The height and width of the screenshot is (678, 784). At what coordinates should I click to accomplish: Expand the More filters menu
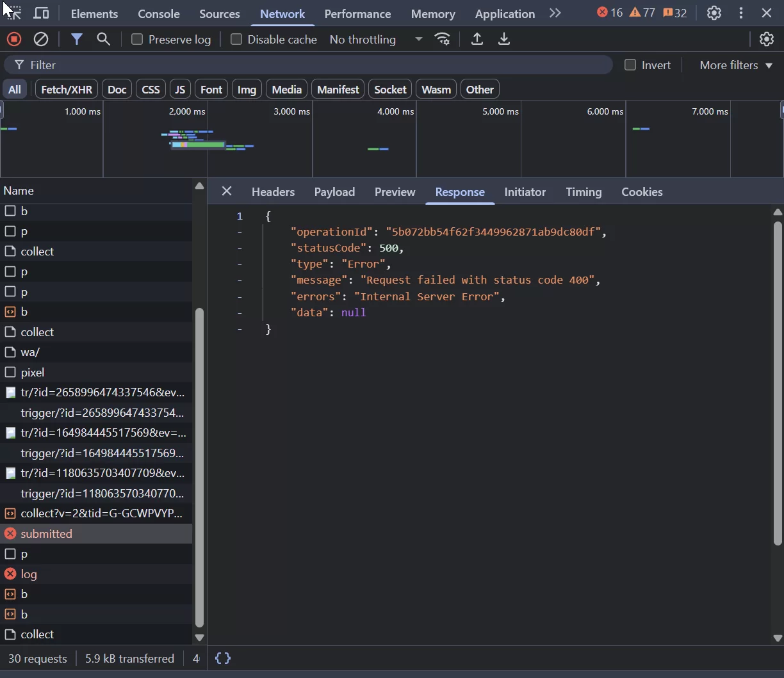(736, 65)
